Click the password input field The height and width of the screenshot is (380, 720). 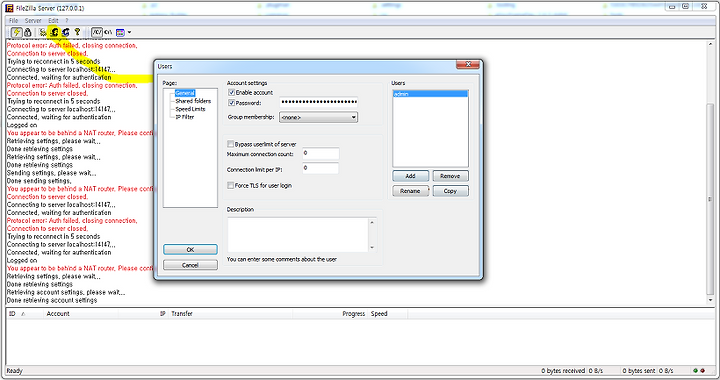pyautogui.click(x=319, y=102)
